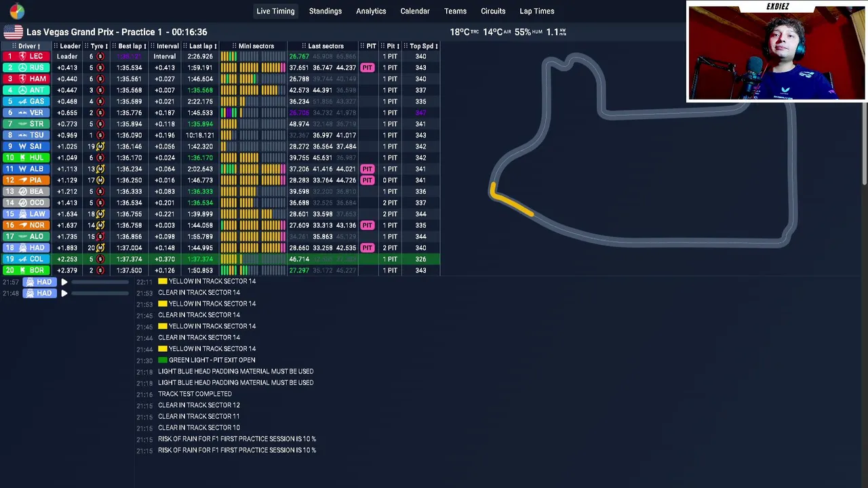Open the Calendar tab
Screen dimensions: 868x488
pos(415,11)
